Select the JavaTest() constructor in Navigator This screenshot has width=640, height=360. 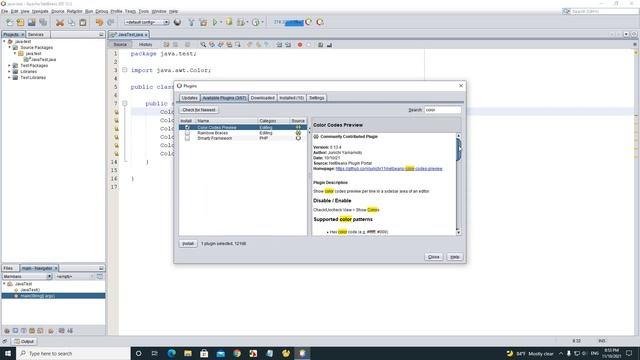pos(30,290)
